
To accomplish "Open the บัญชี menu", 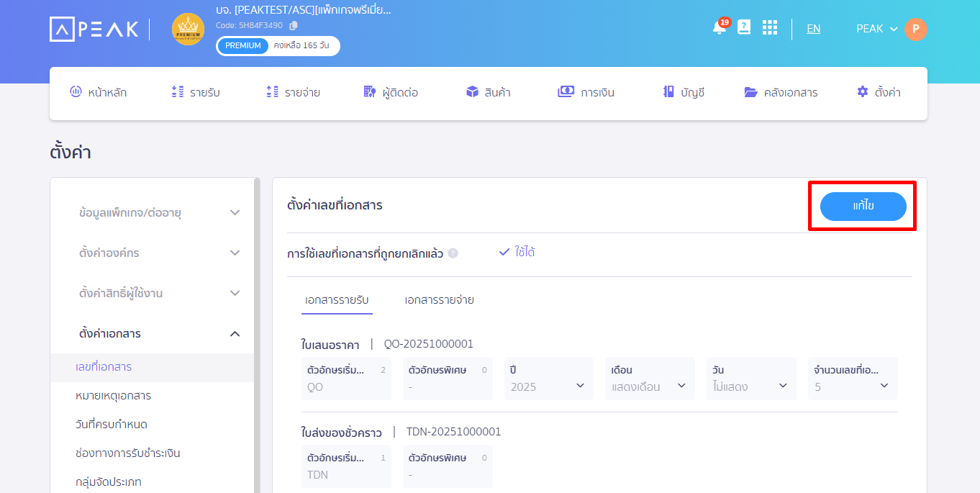I will click(x=684, y=92).
